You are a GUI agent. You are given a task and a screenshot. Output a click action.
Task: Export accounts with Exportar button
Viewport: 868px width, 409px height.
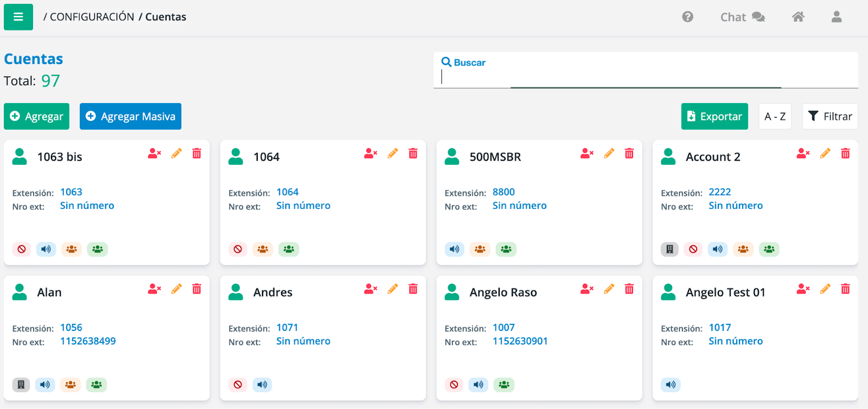tap(714, 116)
